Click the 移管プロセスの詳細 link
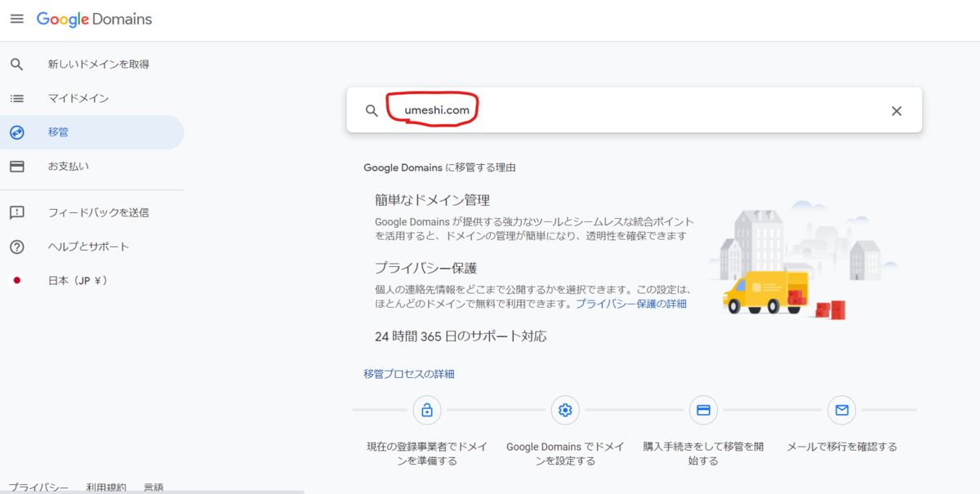The image size is (980, 494). (x=408, y=372)
